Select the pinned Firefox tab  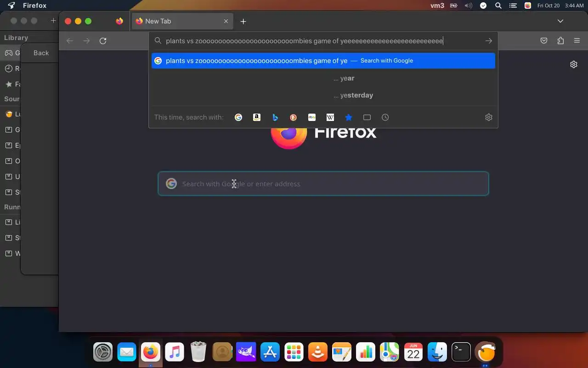tap(119, 21)
